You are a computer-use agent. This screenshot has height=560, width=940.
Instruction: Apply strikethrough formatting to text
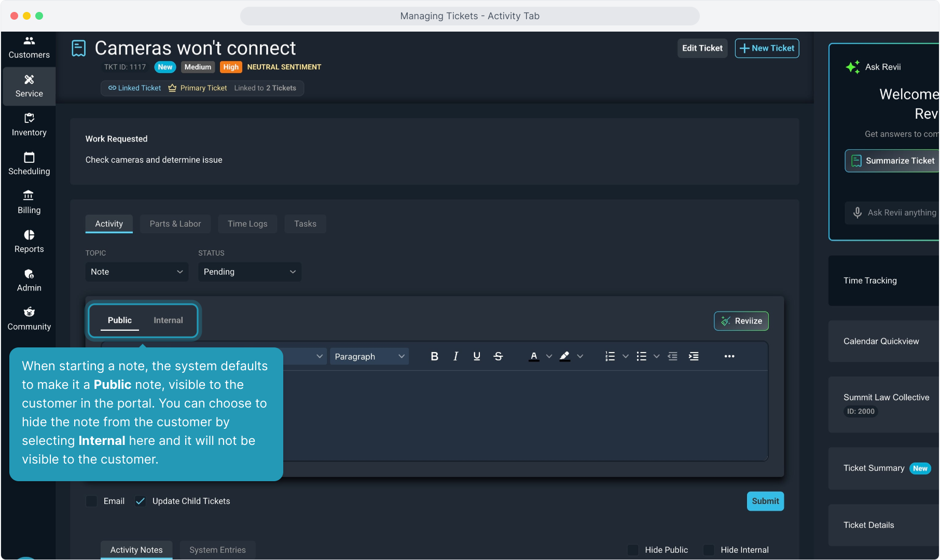498,356
